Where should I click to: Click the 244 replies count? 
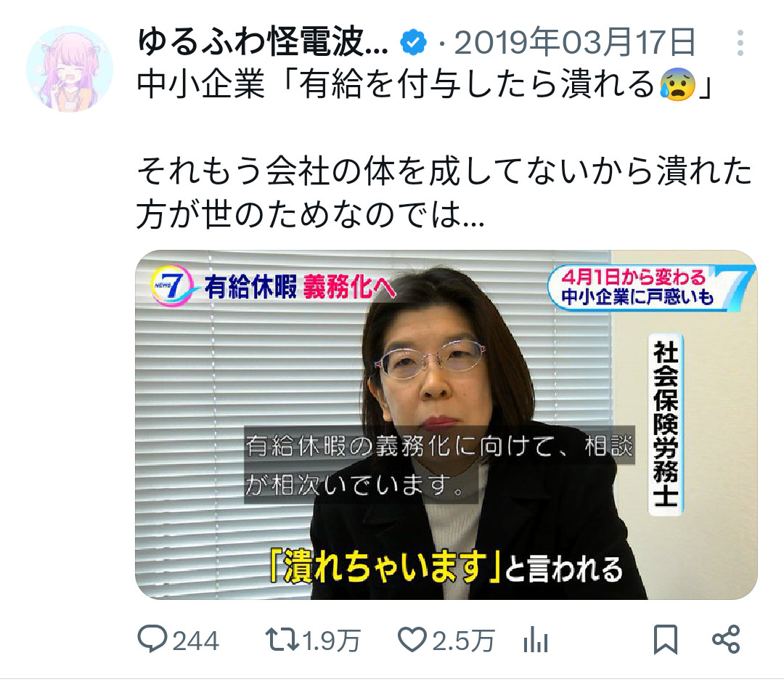pyautogui.click(x=195, y=641)
